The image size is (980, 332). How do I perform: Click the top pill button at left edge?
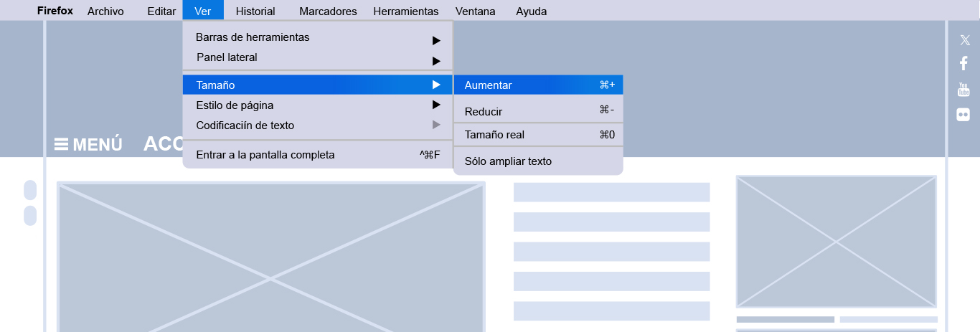tap(30, 190)
